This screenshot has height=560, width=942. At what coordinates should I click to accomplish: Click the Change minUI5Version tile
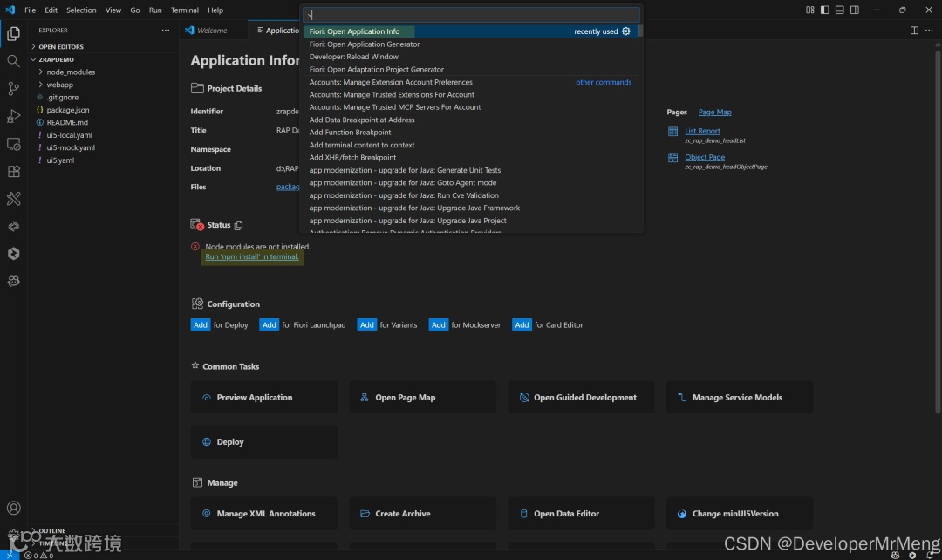[740, 514]
